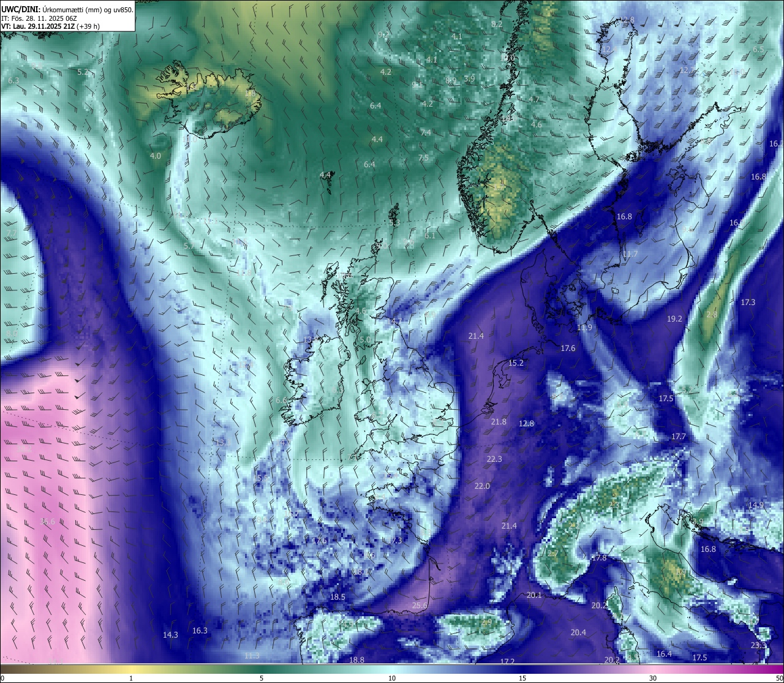This screenshot has height=683, width=784.
Task: Click the map value '6.5'
Action: 758,49
